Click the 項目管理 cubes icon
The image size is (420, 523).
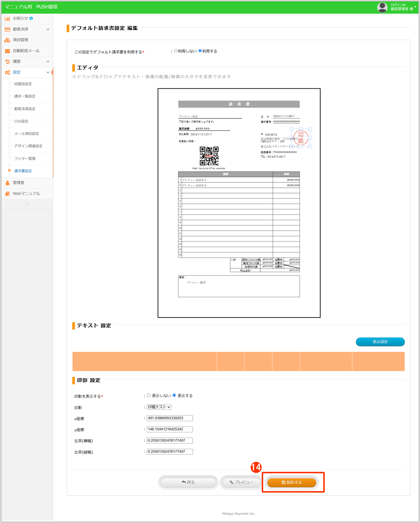pos(7,40)
